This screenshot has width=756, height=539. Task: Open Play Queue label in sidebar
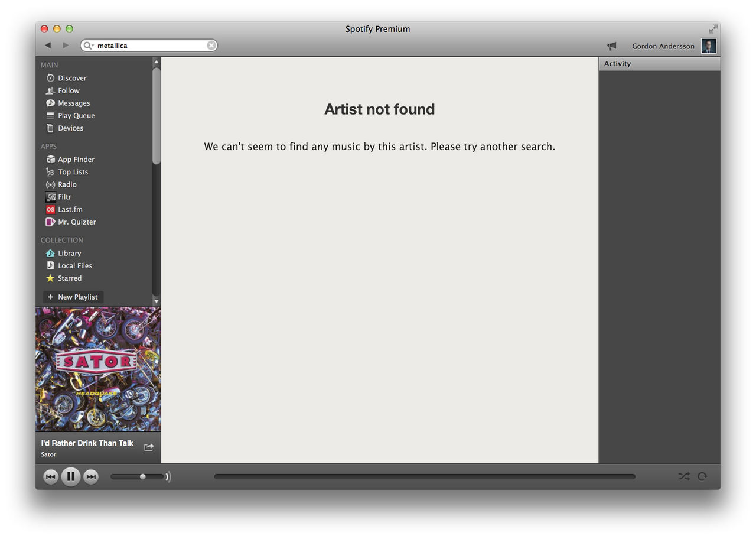[76, 116]
